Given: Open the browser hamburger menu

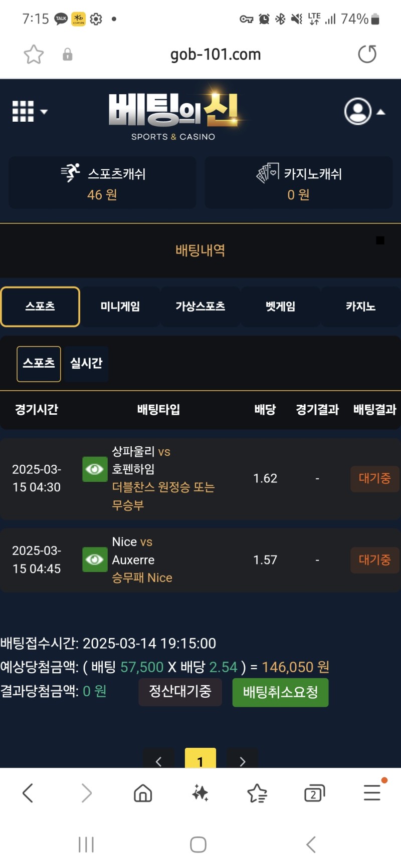Looking at the screenshot, I should tap(372, 792).
